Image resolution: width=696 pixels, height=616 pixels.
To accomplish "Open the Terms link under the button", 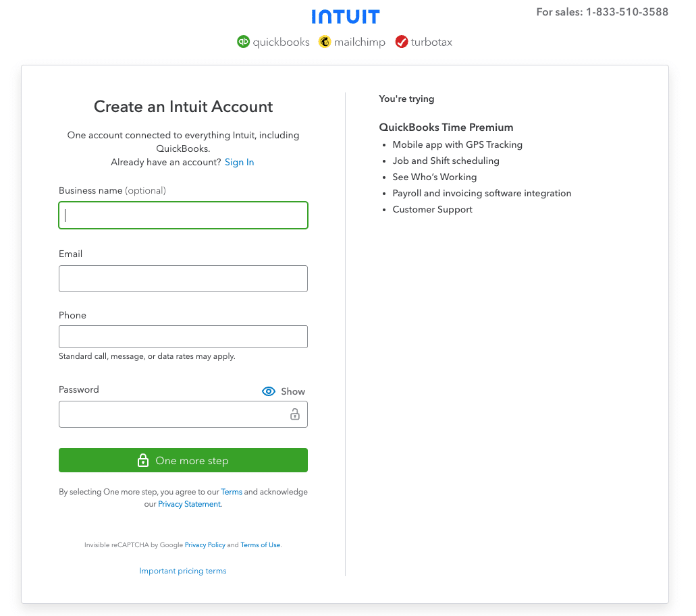I will point(232,492).
